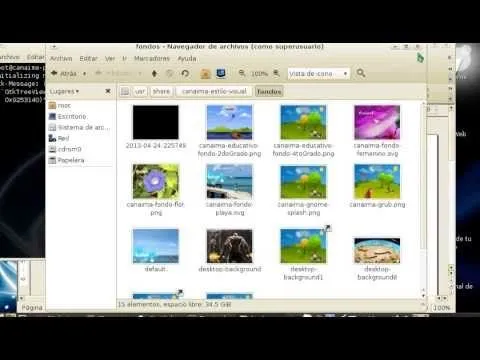The image size is (480, 360).
Task: Select canaima-fondo-flor.png flower thumbnail
Action: [x=156, y=181]
